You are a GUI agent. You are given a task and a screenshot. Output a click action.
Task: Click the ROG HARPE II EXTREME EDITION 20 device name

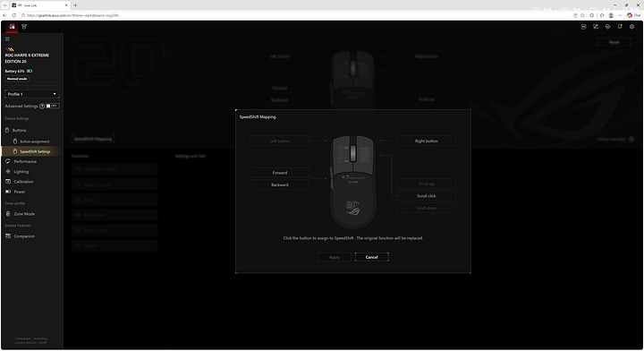click(x=27, y=58)
